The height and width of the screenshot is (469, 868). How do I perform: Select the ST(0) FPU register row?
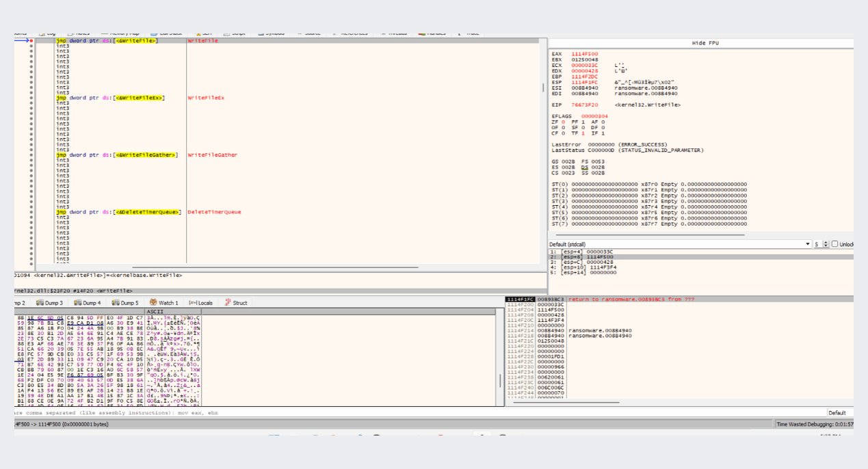click(x=649, y=184)
